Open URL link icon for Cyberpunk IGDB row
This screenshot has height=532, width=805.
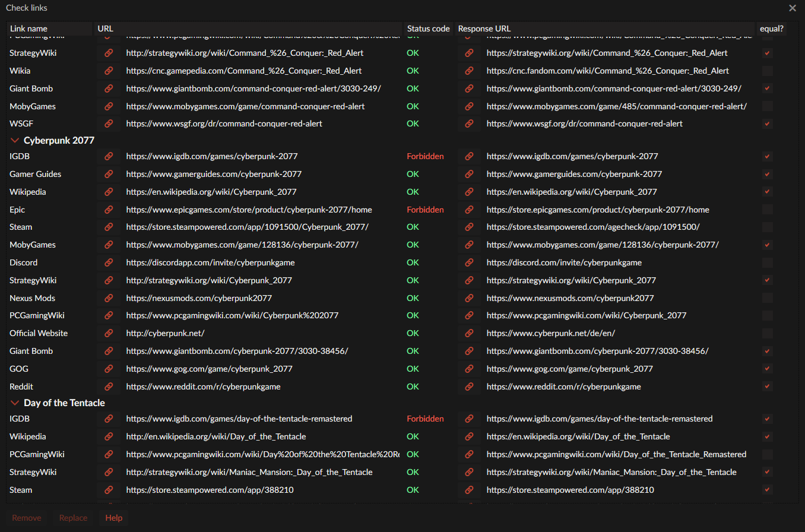tap(109, 156)
